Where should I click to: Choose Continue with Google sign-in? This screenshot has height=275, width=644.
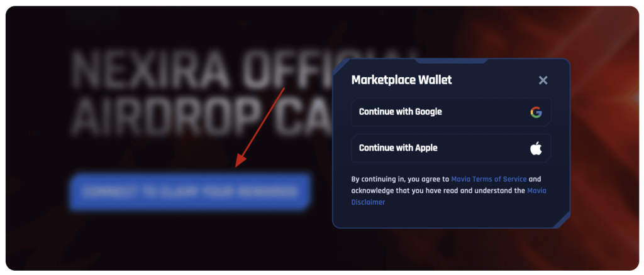tap(451, 112)
